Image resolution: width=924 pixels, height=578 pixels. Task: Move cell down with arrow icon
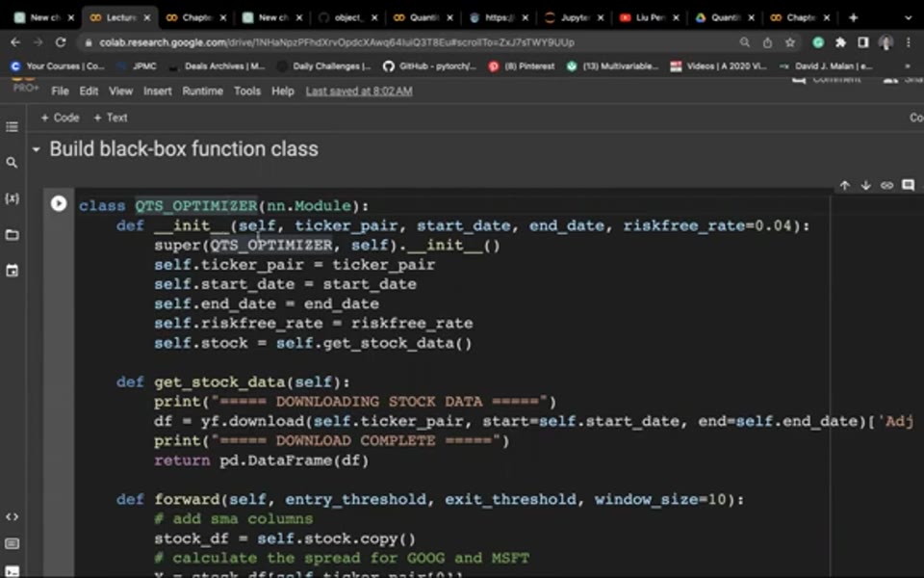click(865, 185)
